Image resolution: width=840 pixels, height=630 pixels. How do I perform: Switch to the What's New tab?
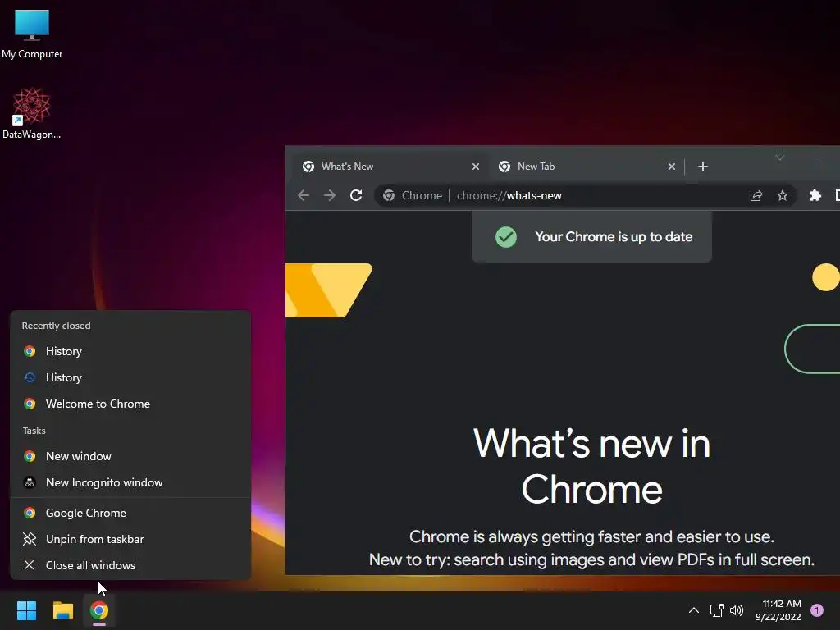(x=390, y=167)
